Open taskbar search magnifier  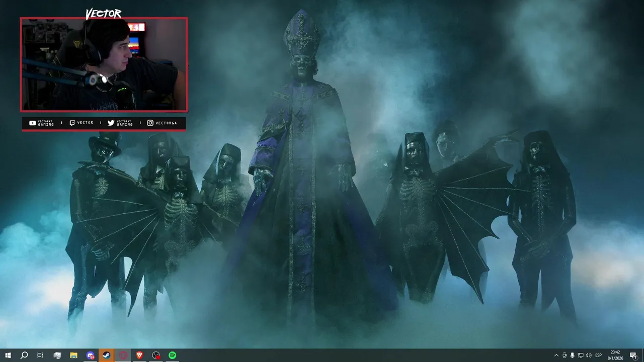pyautogui.click(x=24, y=355)
